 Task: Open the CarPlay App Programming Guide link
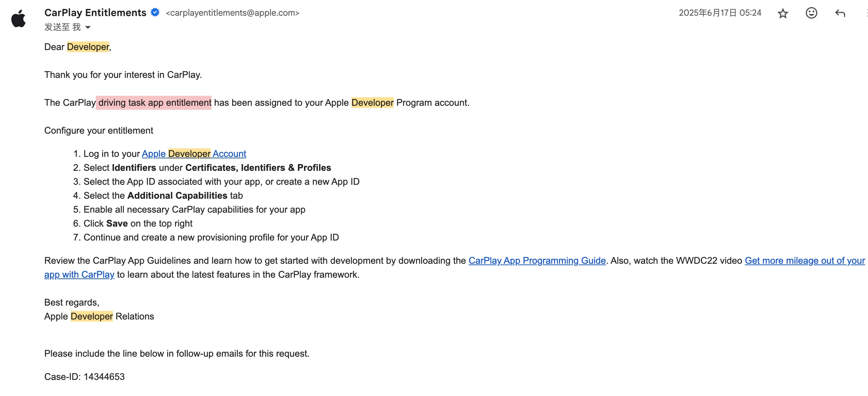[x=537, y=261]
